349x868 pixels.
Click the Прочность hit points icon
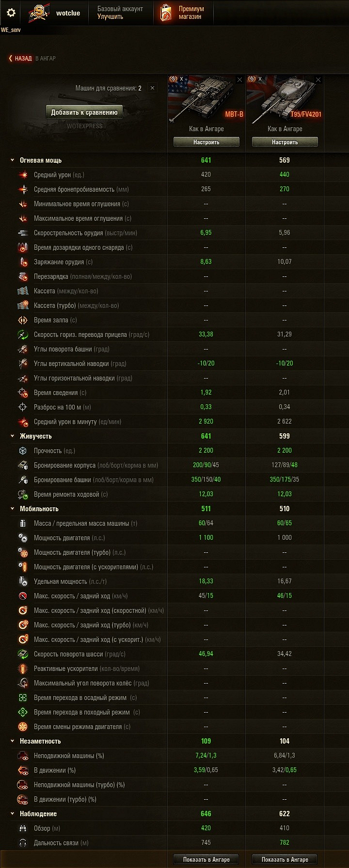22,451
